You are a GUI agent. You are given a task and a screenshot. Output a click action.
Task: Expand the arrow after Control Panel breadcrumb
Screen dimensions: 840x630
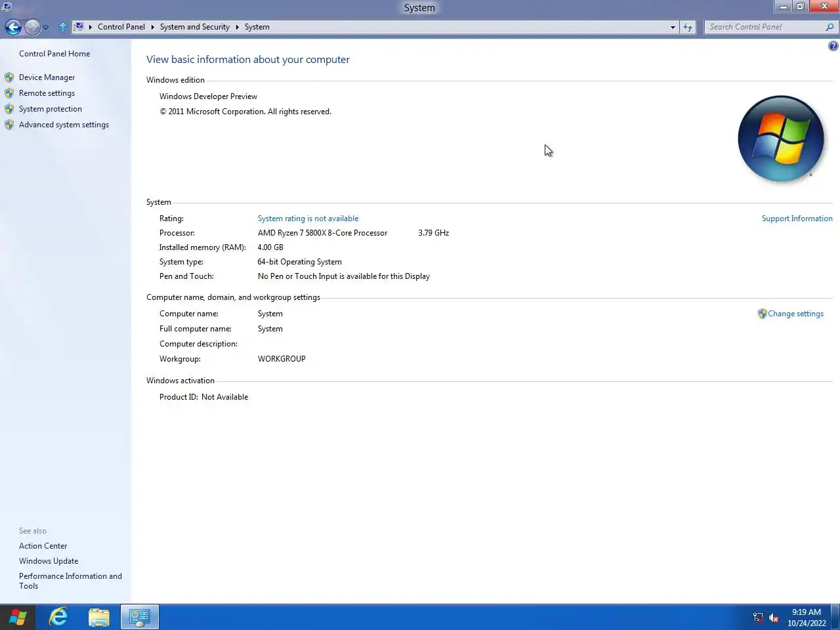pyautogui.click(x=152, y=27)
